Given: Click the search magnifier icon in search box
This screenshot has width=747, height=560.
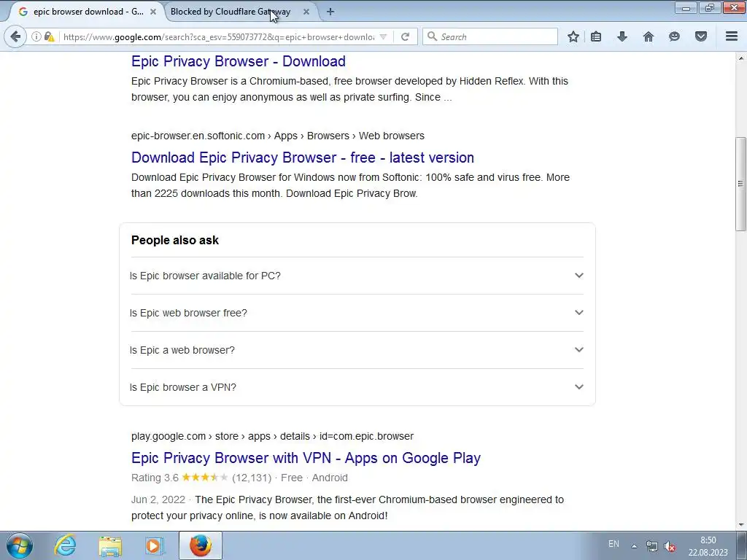Looking at the screenshot, I should [432, 36].
